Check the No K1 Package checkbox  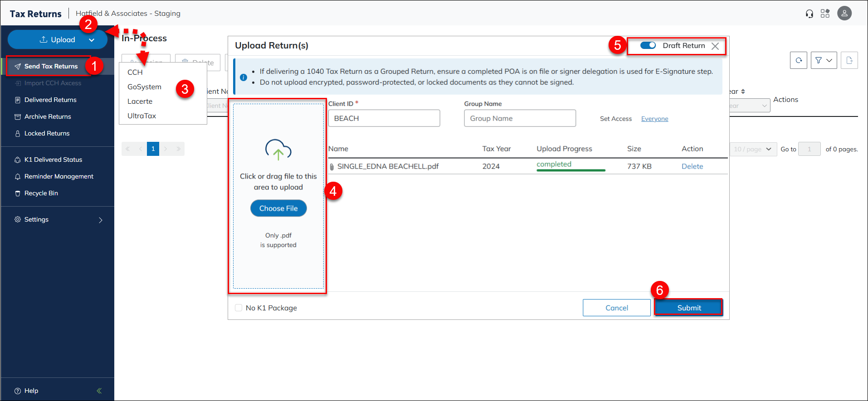tap(239, 308)
